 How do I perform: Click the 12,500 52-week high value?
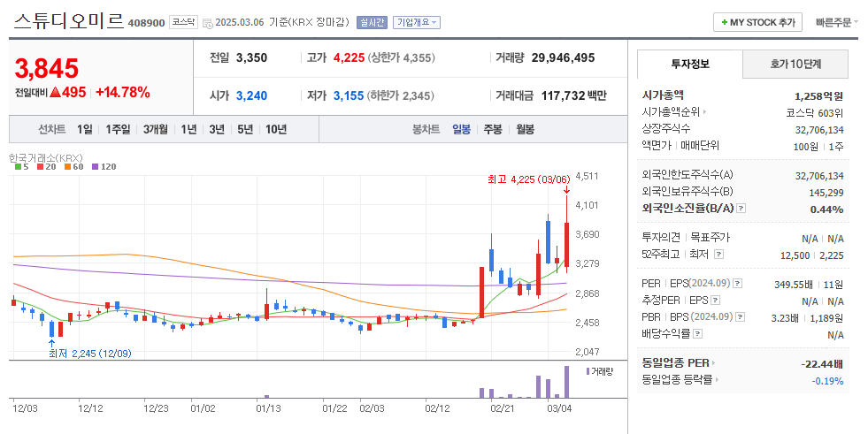tap(795, 255)
